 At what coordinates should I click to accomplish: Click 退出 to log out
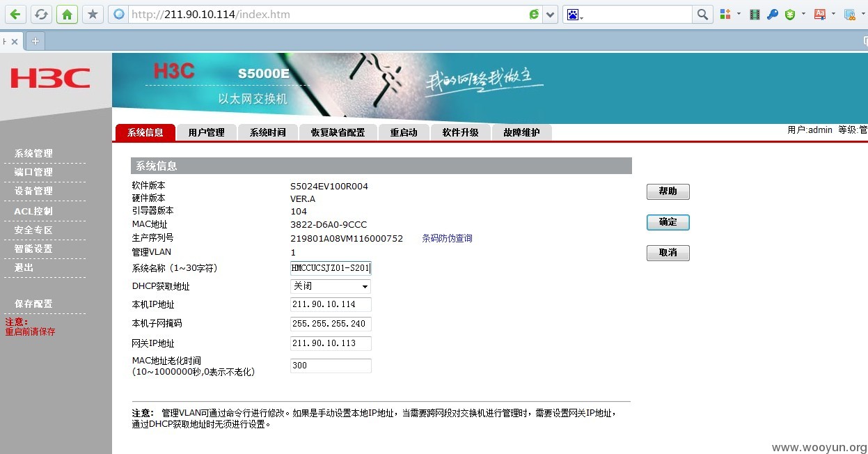24,267
